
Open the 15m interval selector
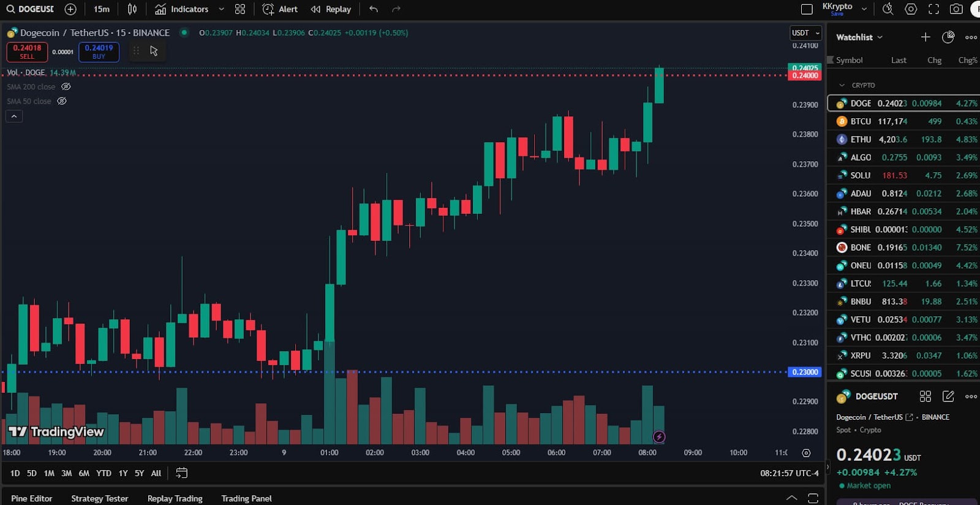click(102, 9)
